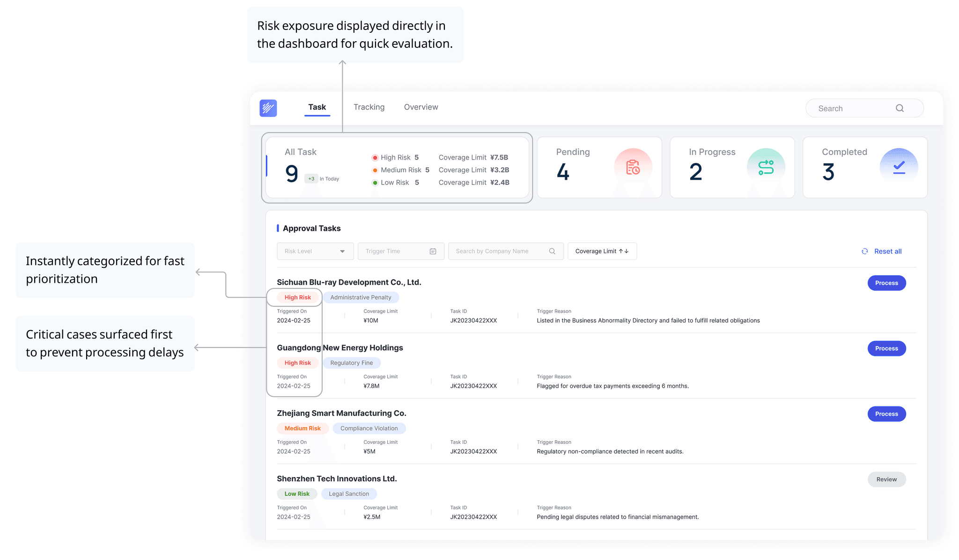
Task: Open calendar icon in Trigger Time field
Action: coord(433,251)
